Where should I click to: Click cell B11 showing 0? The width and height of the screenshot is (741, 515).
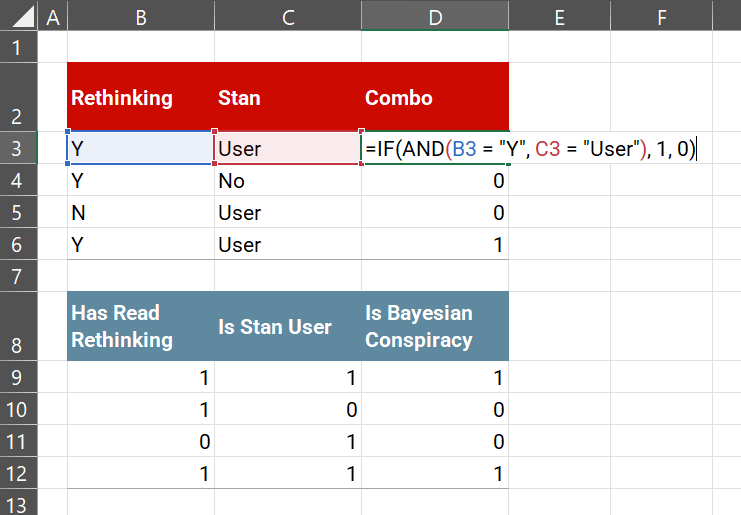pos(141,441)
